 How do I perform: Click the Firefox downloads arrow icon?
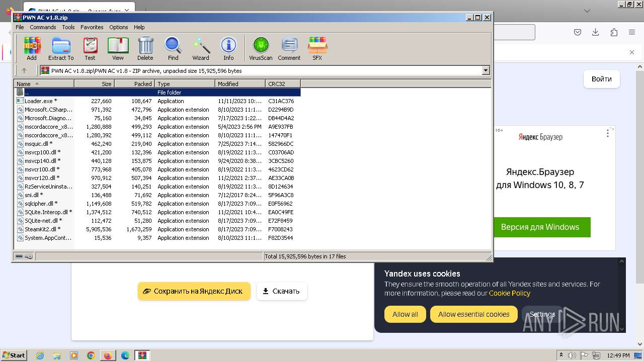(596, 32)
